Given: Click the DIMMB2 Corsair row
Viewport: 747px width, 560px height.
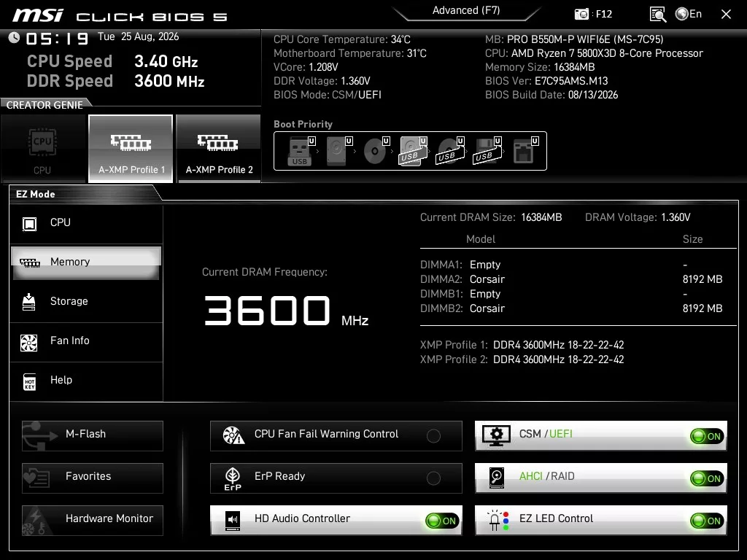Looking at the screenshot, I should pos(571,308).
